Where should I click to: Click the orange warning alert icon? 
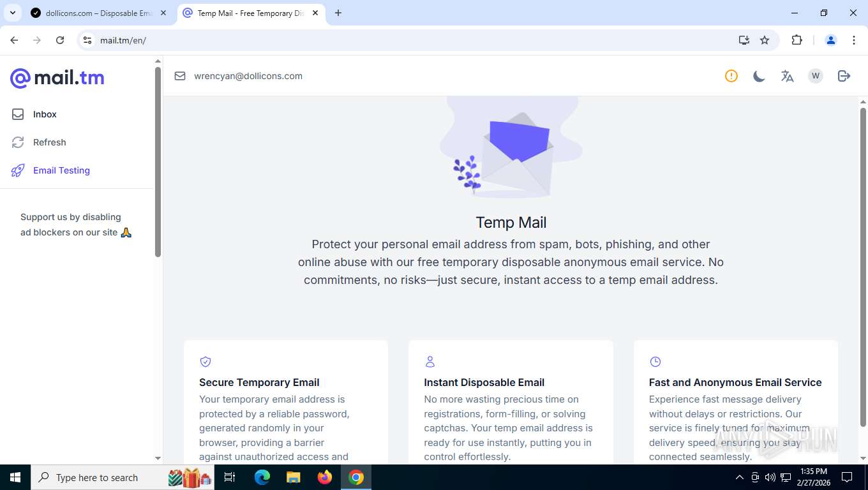click(731, 76)
